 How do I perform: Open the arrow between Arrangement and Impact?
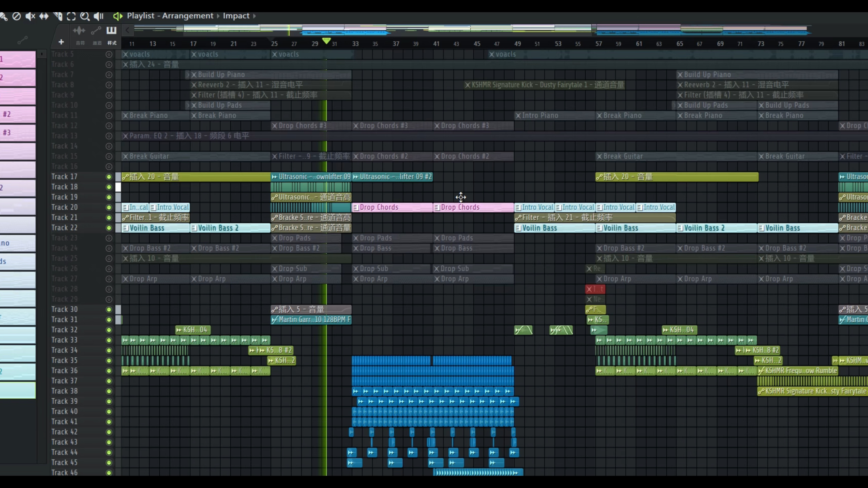pyautogui.click(x=218, y=16)
